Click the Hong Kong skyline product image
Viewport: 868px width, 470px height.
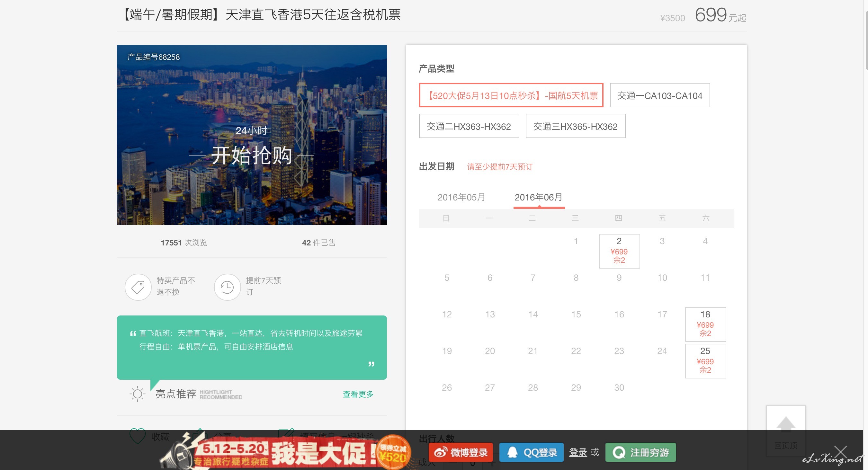pyautogui.click(x=252, y=135)
